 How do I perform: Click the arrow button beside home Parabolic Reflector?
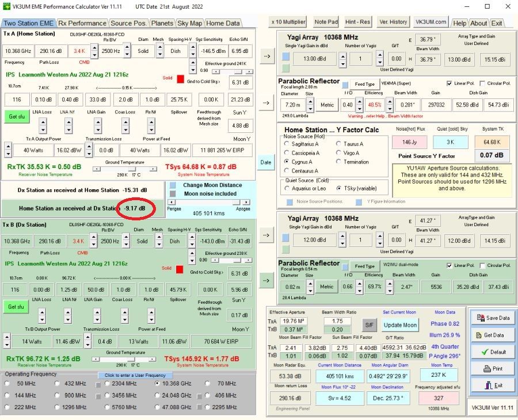pyautogui.click(x=266, y=103)
